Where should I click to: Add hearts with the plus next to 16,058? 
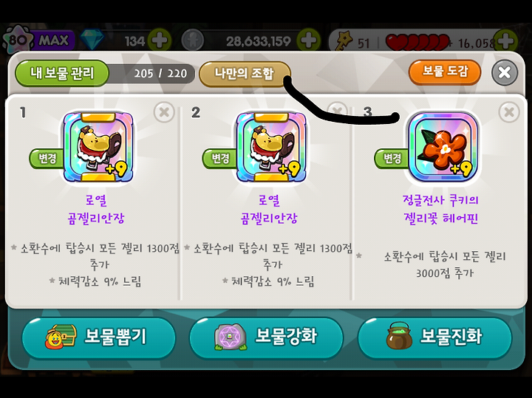(505, 41)
